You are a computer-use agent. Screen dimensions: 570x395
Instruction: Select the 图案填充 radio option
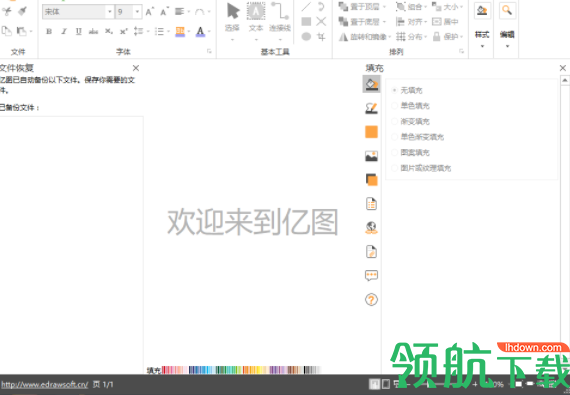point(394,153)
